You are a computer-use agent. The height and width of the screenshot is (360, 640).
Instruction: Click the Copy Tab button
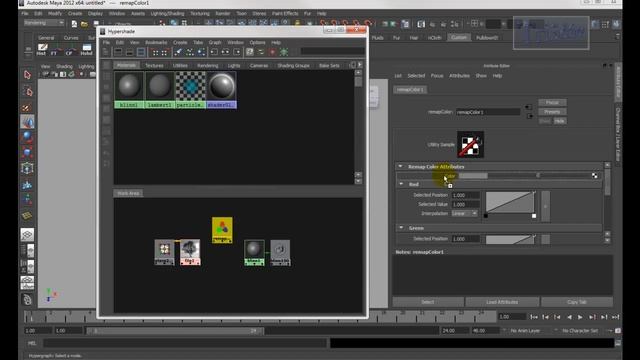(x=577, y=302)
